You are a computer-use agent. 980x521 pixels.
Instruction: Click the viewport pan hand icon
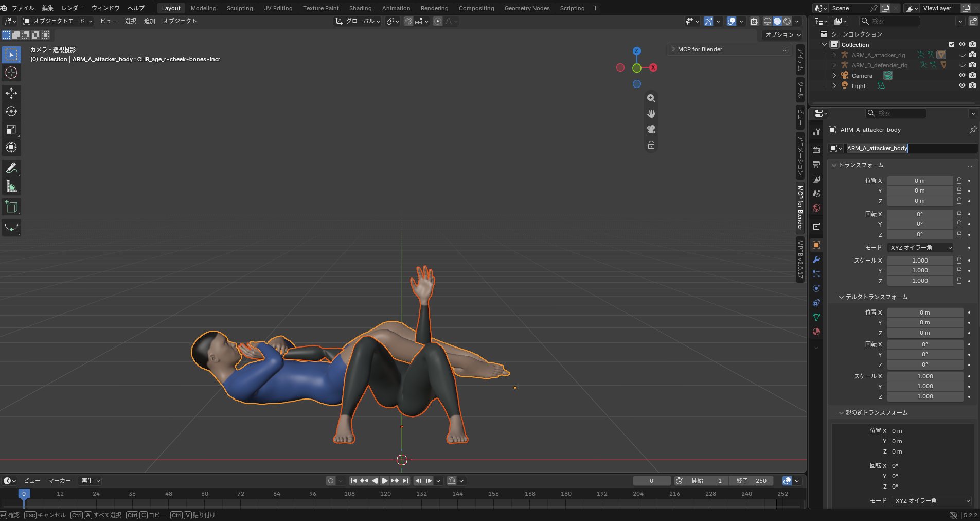pyautogui.click(x=651, y=114)
